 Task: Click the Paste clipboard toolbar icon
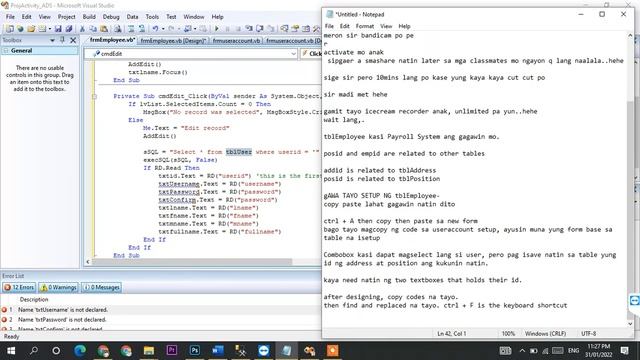point(104,29)
